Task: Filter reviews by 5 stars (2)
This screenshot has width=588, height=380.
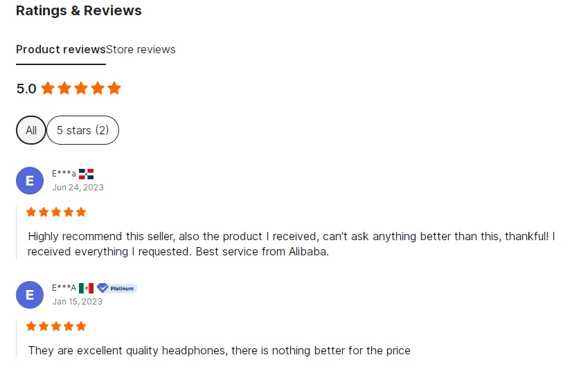Action: tap(82, 130)
